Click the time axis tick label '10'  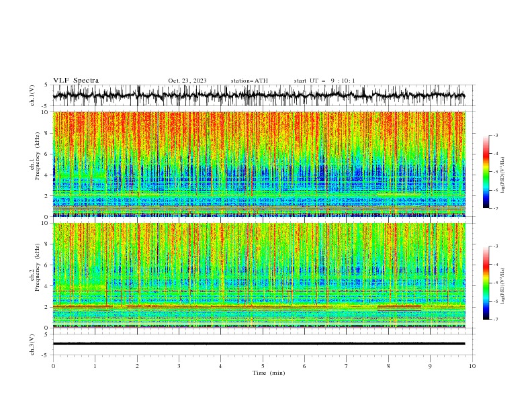click(x=472, y=366)
